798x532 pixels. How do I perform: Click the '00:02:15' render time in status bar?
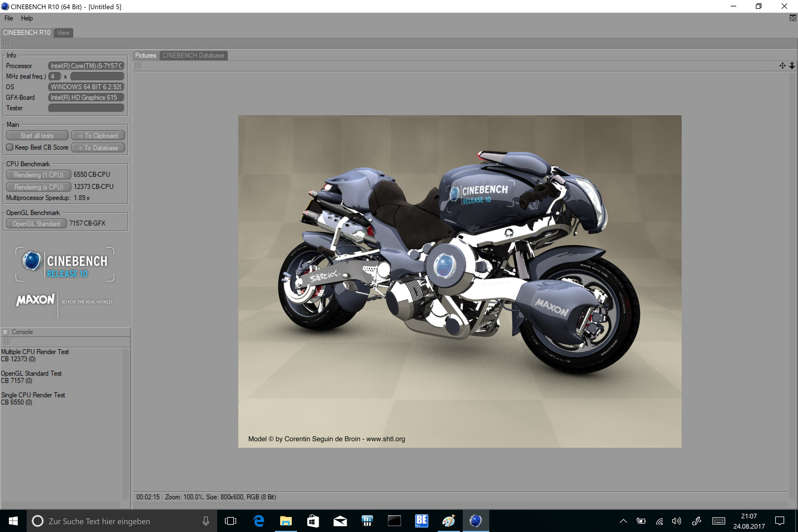[x=148, y=497]
